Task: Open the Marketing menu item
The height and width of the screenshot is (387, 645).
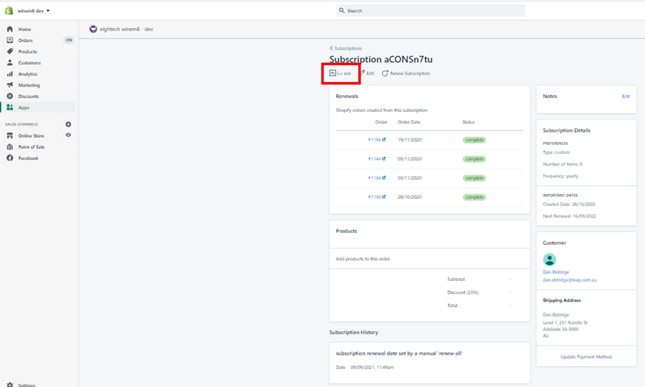Action: pyautogui.click(x=29, y=85)
